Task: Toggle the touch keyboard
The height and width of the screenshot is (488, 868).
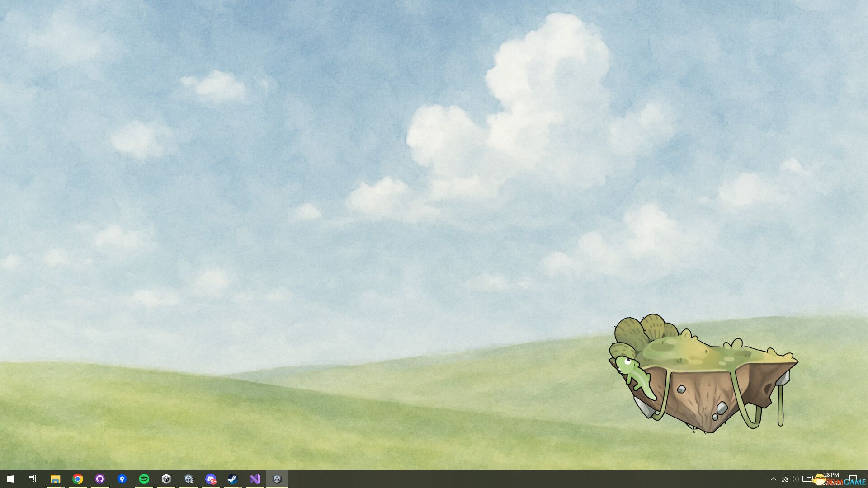Action: coord(807,479)
